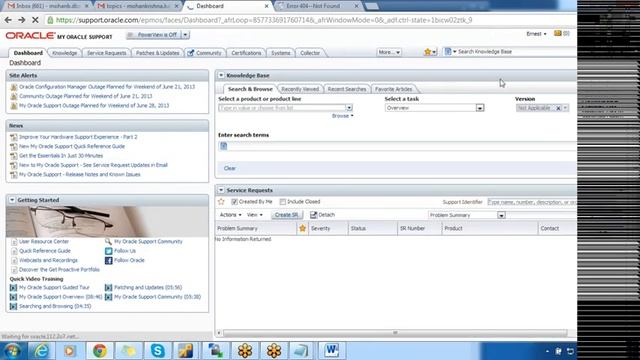
Task: Click the Clear link in Knowledge Base
Action: [229, 168]
